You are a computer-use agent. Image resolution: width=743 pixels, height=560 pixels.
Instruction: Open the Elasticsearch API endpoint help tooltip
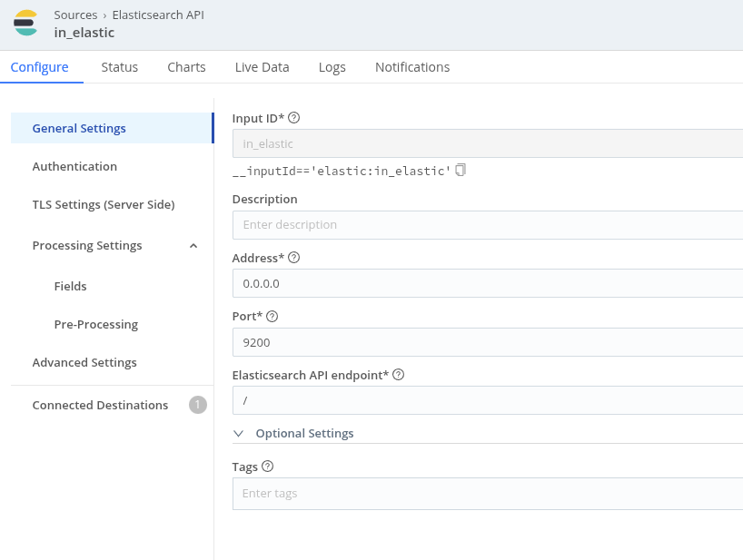pyautogui.click(x=398, y=374)
